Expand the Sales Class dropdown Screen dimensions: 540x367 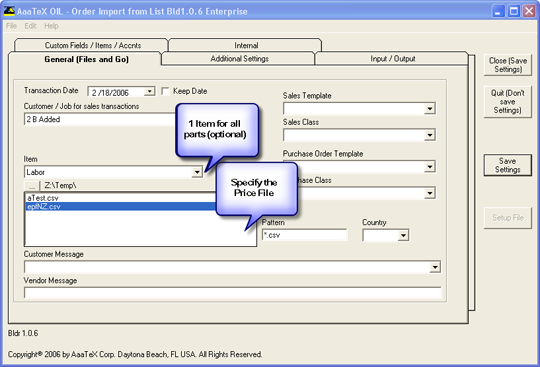[429, 135]
